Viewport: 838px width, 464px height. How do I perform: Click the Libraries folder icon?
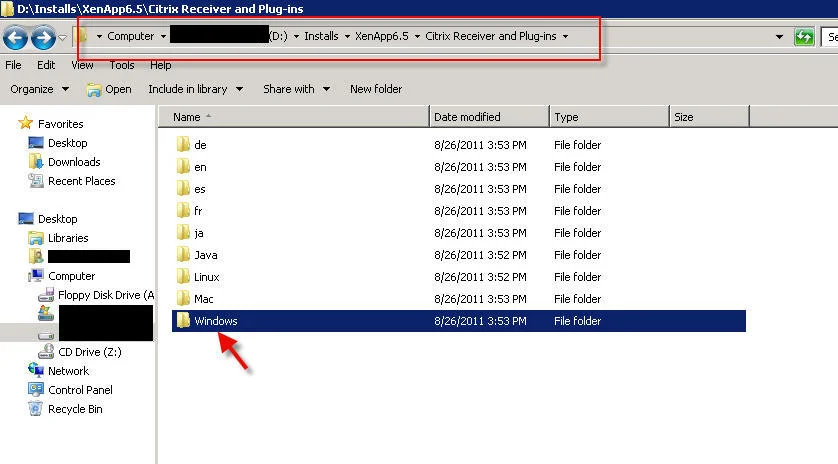36,237
